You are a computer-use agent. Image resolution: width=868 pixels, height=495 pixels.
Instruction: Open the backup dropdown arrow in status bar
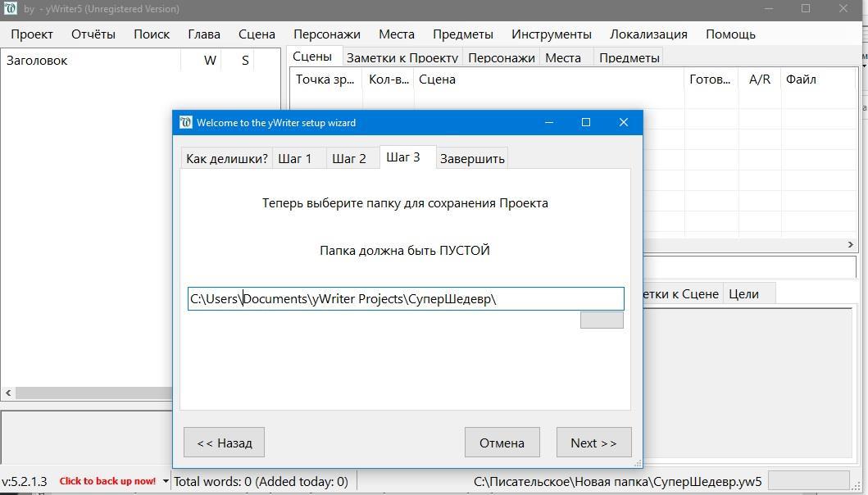(x=166, y=482)
